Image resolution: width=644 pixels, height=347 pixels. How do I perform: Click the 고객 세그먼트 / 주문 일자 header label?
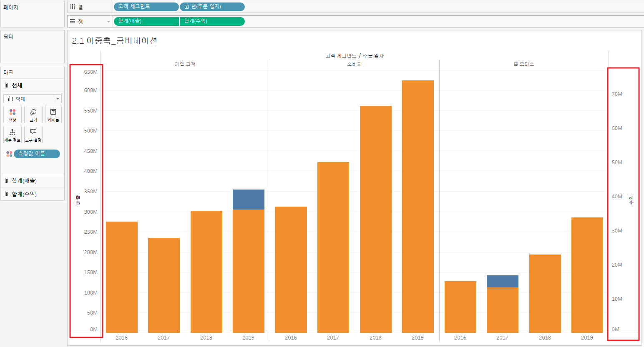click(355, 55)
